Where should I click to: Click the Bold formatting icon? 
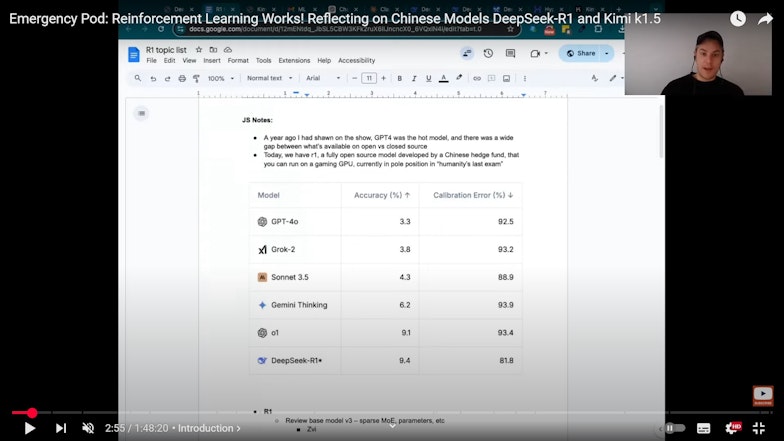[x=399, y=78]
